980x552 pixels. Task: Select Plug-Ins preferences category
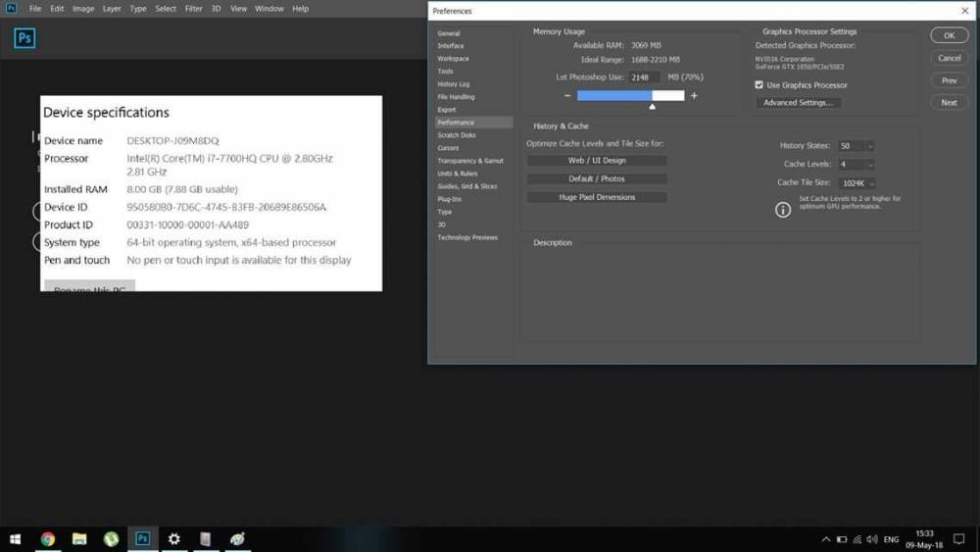(449, 199)
